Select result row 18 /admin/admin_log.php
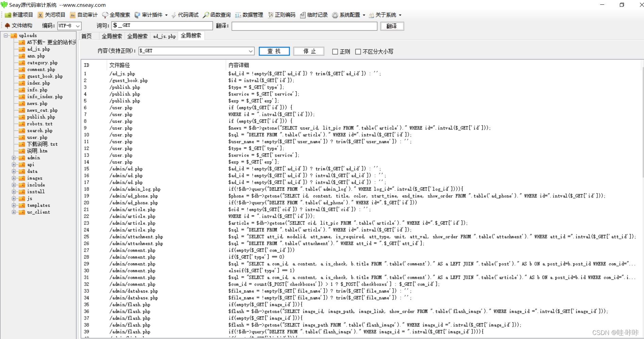Screen dimensions: 644x339 360,189
